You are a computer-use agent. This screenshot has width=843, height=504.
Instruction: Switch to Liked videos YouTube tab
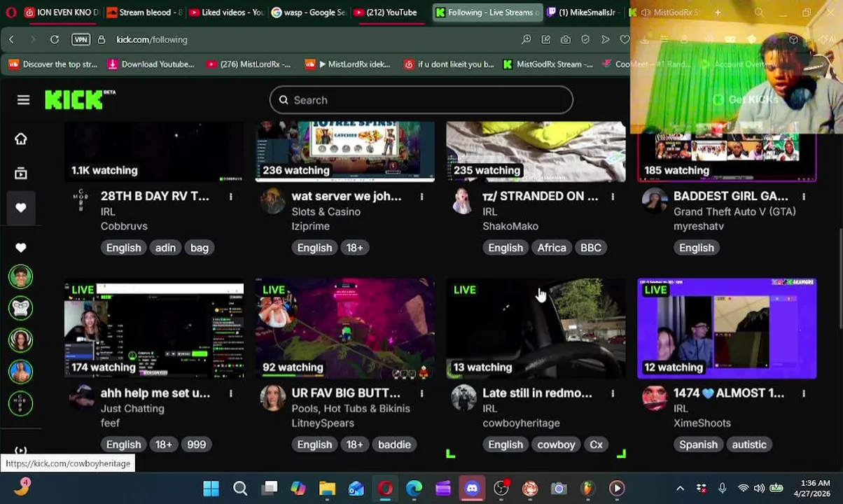227,12
